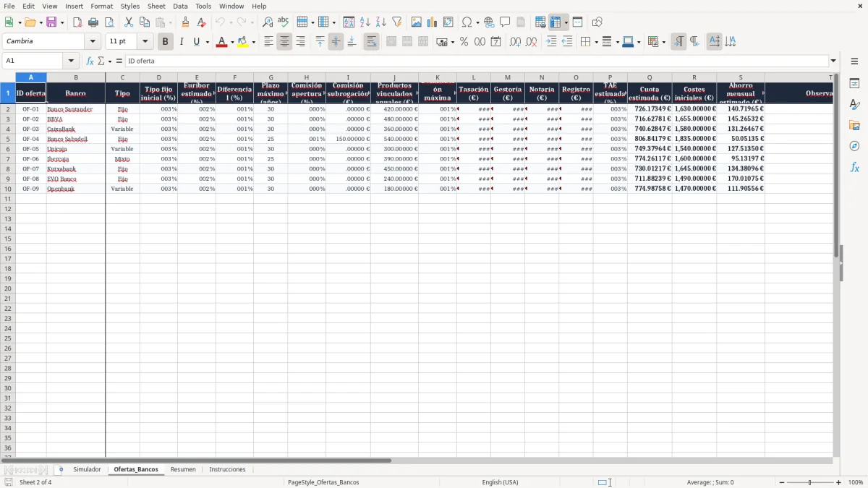This screenshot has height=488, width=868.
Task: Insert a pivot table from the toolbar
Action: pyautogui.click(x=448, y=22)
